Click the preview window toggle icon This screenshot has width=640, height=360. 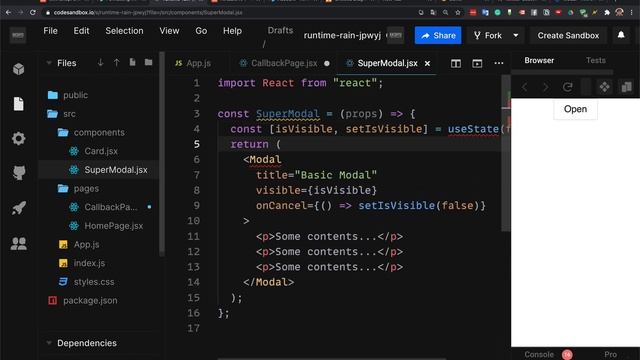(x=477, y=63)
